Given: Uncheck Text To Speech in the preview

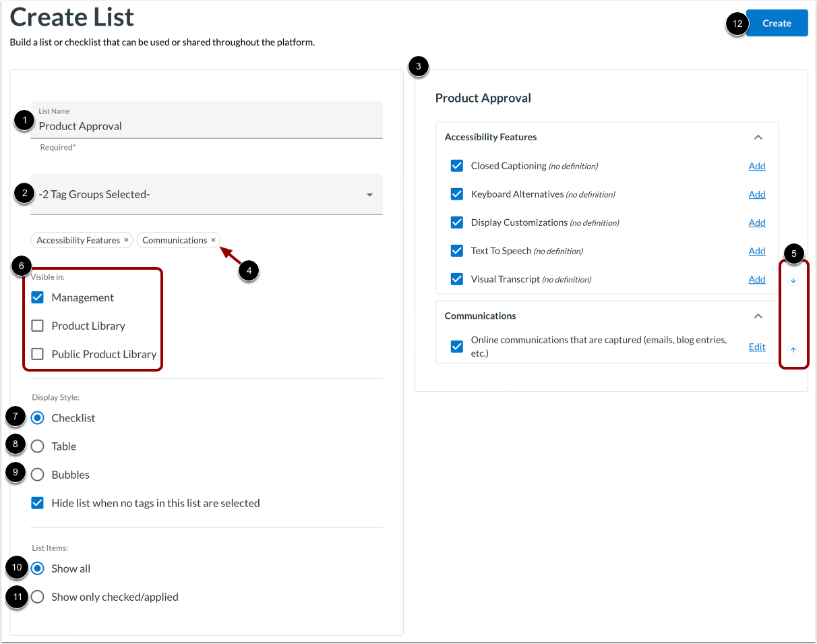Looking at the screenshot, I should point(457,250).
